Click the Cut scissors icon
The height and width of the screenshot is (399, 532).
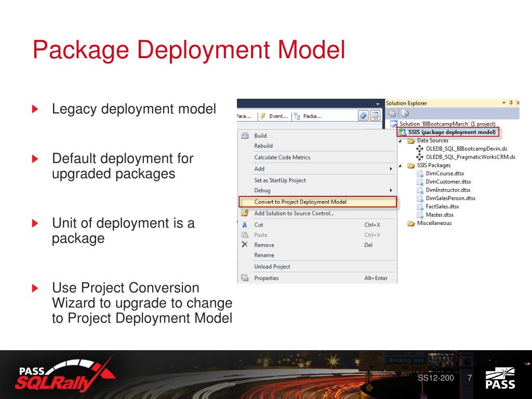tap(245, 224)
